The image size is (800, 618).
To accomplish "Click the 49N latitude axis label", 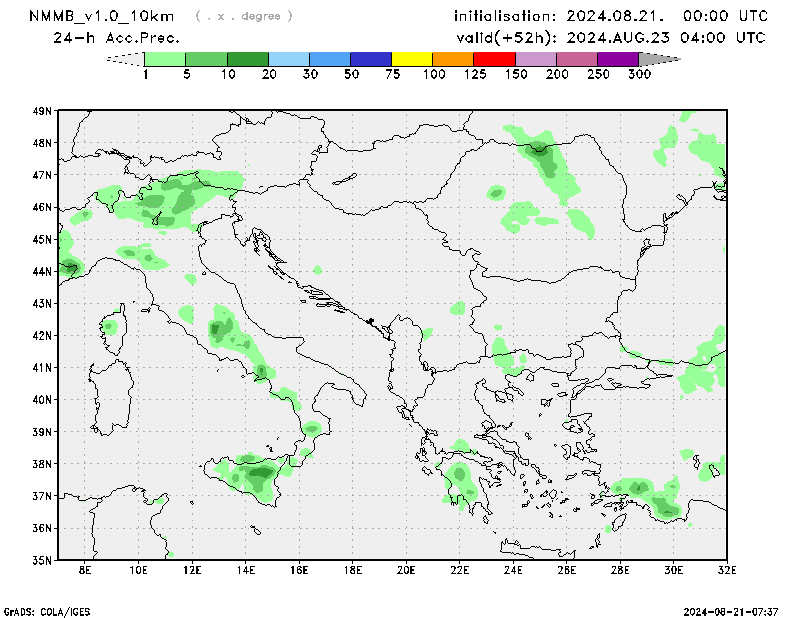I will point(42,111).
